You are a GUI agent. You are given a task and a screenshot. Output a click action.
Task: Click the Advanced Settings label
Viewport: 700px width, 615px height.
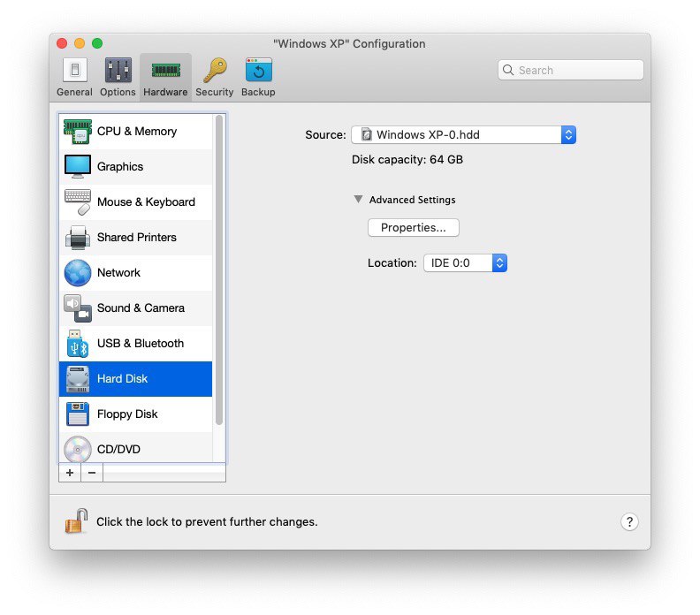[x=413, y=200]
